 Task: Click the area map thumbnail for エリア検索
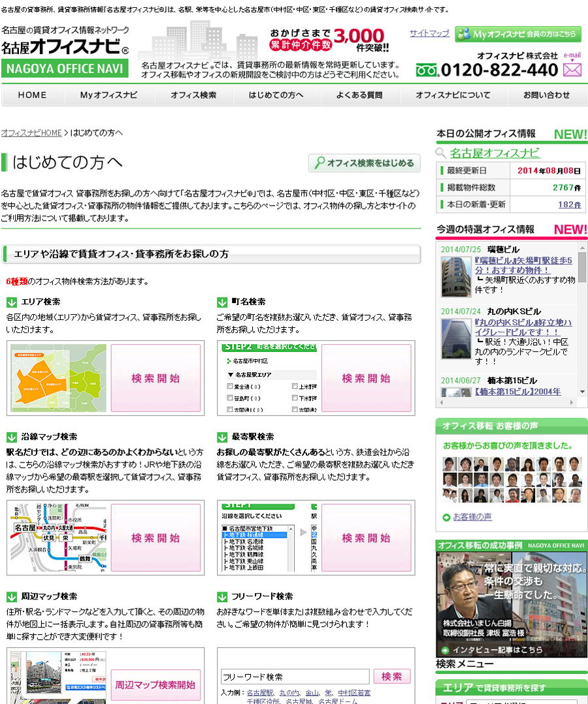[58, 378]
